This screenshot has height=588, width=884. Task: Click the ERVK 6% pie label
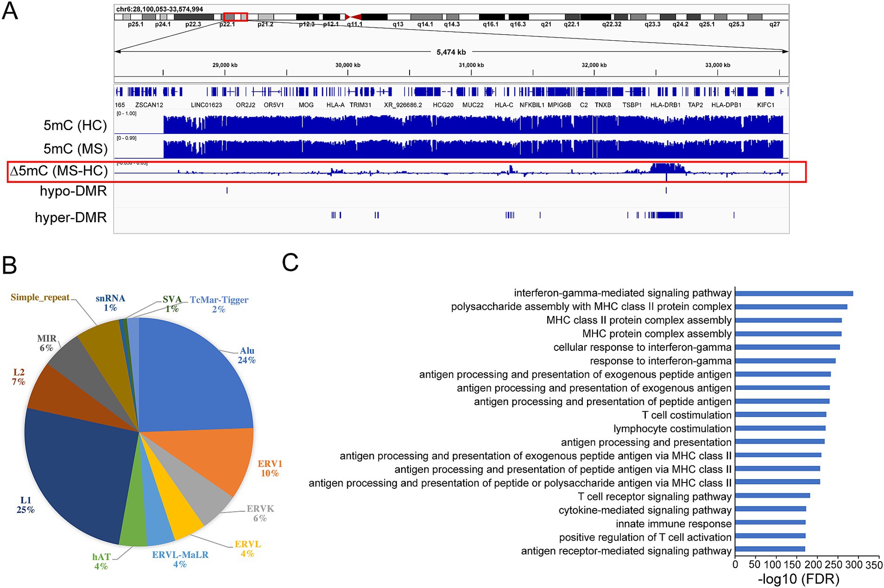[x=260, y=513]
